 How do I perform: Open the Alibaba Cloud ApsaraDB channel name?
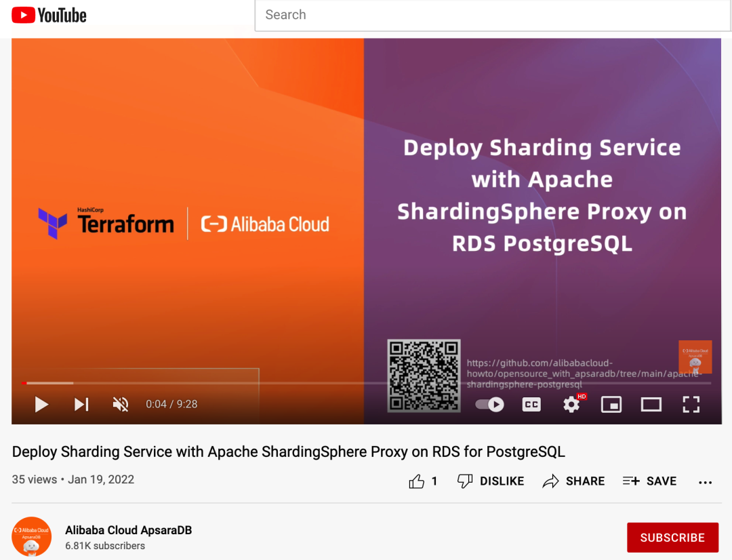click(128, 530)
